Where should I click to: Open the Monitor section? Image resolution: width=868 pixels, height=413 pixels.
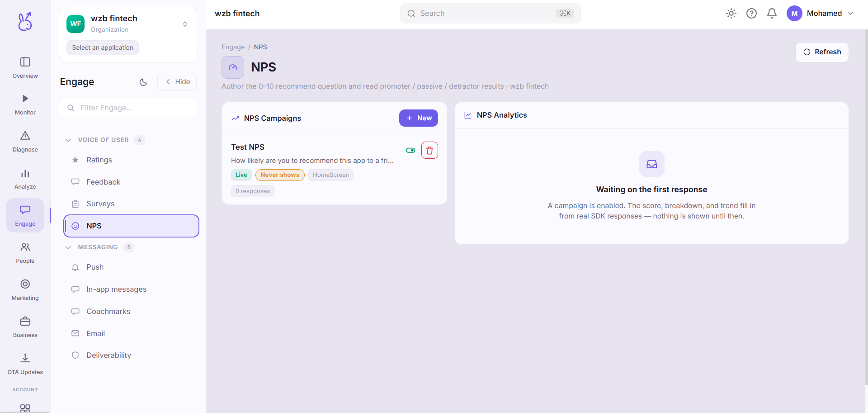coord(25,105)
